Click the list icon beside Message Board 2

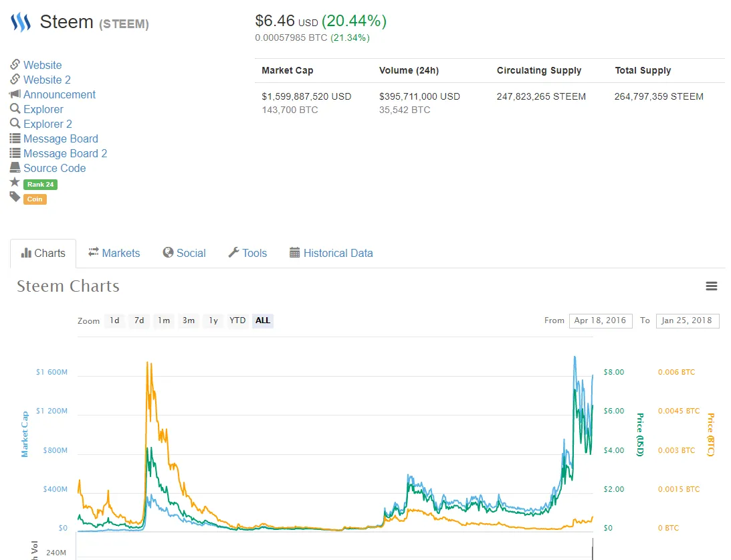coord(15,153)
